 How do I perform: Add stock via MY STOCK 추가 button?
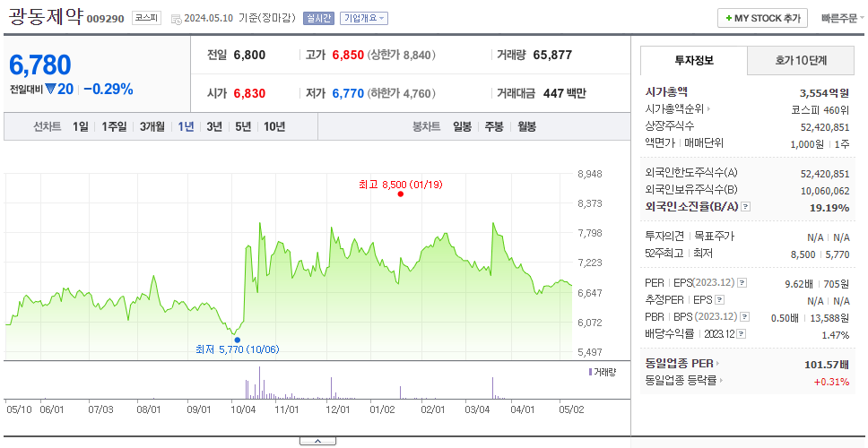763,18
